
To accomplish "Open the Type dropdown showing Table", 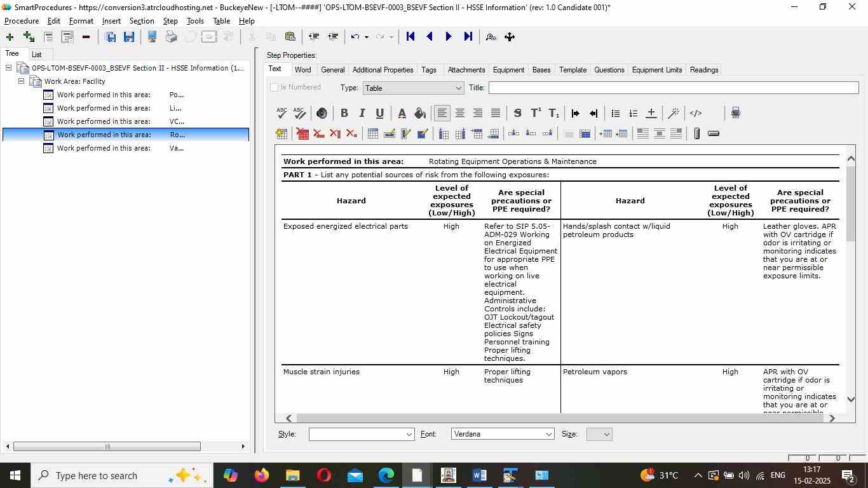I will 413,88.
